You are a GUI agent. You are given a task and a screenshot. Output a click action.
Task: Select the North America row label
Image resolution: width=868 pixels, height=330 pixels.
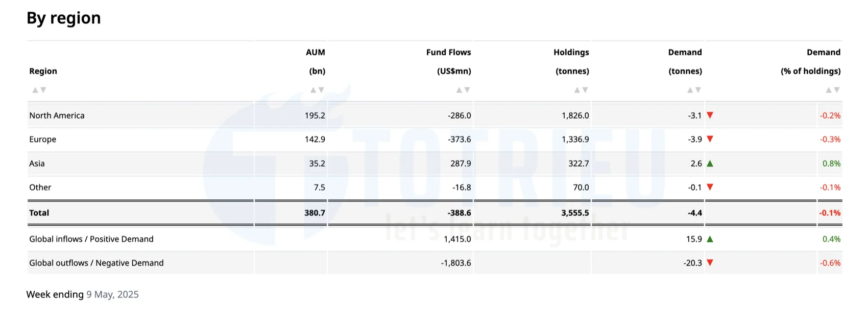coord(57,115)
